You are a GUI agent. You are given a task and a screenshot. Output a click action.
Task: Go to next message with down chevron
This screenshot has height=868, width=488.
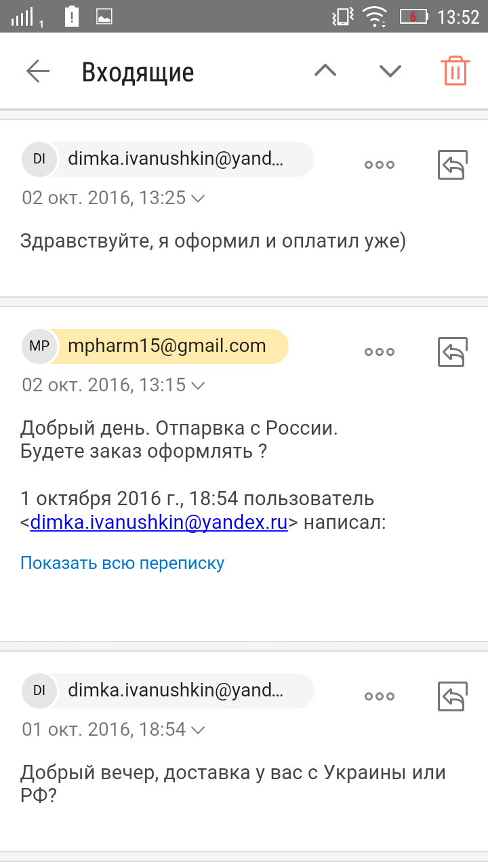point(390,71)
